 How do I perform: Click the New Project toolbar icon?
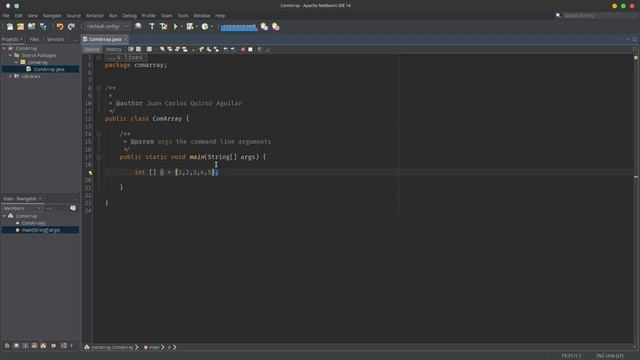point(20,27)
